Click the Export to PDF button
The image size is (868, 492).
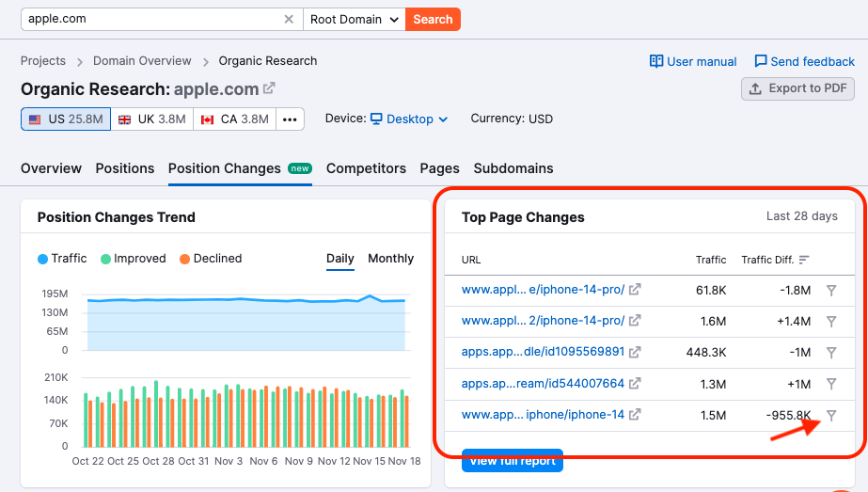[797, 88]
